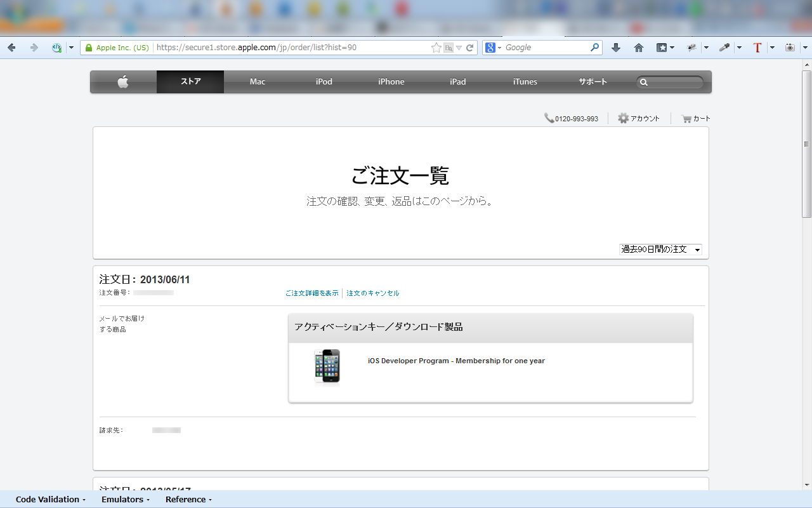Viewport: 812px width, 508px height.
Task: Click the phone number 0120-993-993 link
Action: 571,119
